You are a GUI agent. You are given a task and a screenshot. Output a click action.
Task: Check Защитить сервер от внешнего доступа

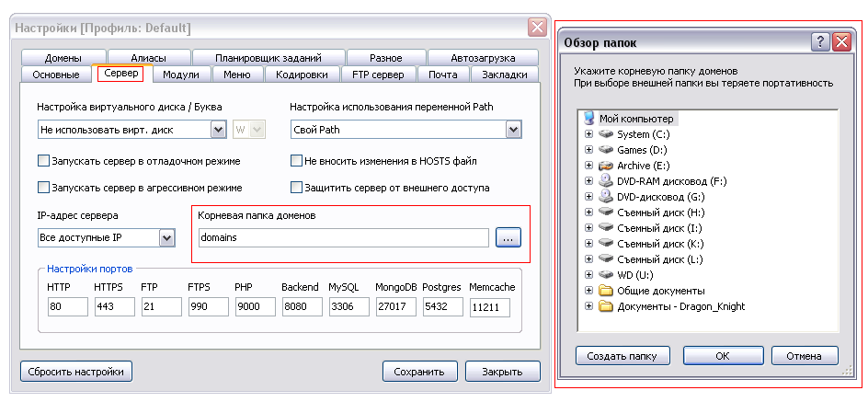[297, 188]
